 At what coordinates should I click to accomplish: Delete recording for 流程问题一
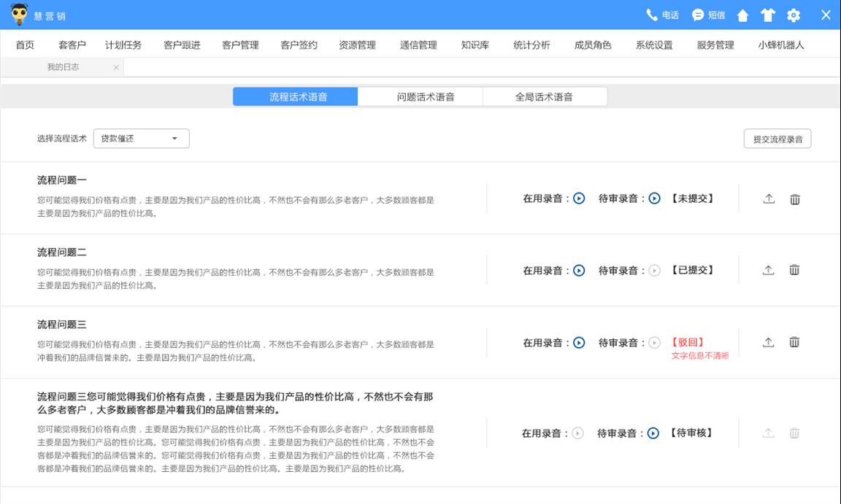(x=795, y=199)
